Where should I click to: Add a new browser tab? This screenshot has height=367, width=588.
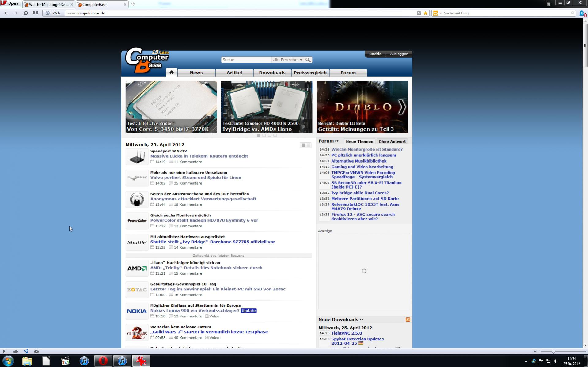click(133, 4)
